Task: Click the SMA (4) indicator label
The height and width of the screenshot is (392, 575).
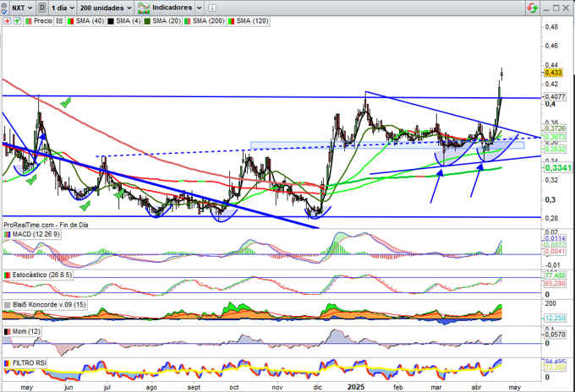Action: tap(128, 21)
